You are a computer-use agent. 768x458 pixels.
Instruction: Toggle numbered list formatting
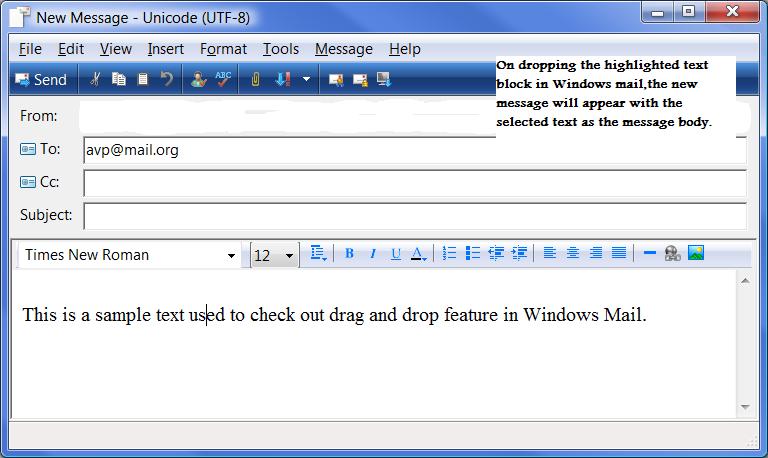click(449, 253)
